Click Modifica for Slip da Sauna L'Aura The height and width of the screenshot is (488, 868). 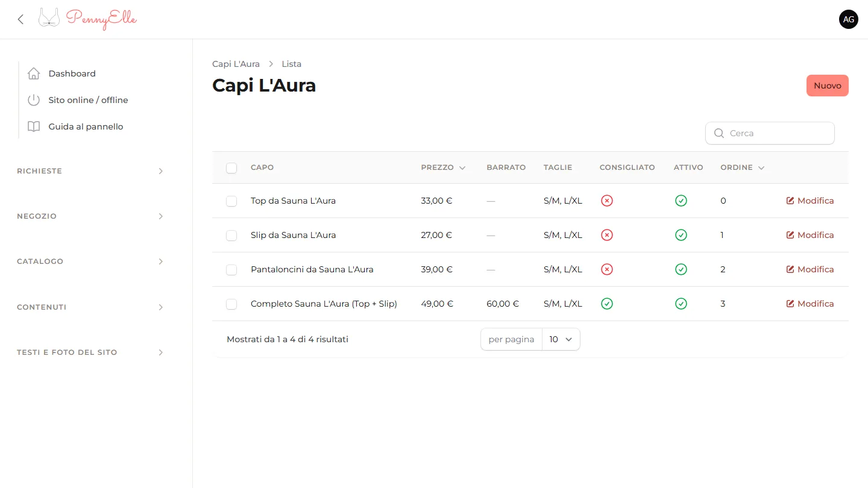coord(810,235)
